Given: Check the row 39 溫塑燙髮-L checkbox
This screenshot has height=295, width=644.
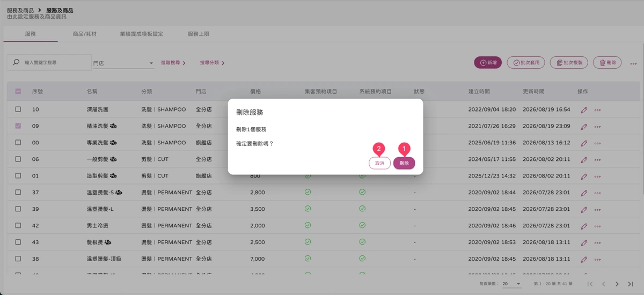Looking at the screenshot, I should point(18,209).
